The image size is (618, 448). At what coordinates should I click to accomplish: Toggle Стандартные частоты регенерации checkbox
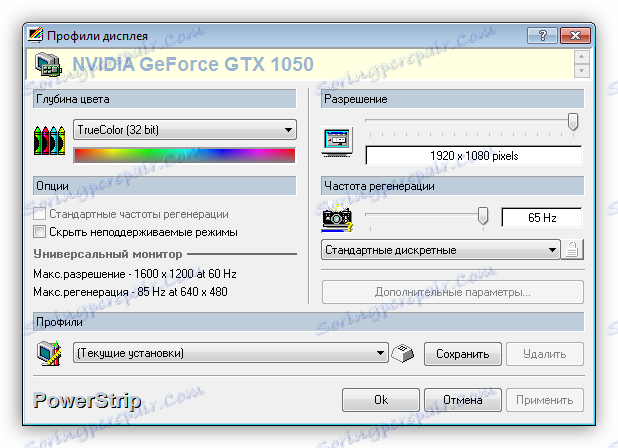coord(39,214)
